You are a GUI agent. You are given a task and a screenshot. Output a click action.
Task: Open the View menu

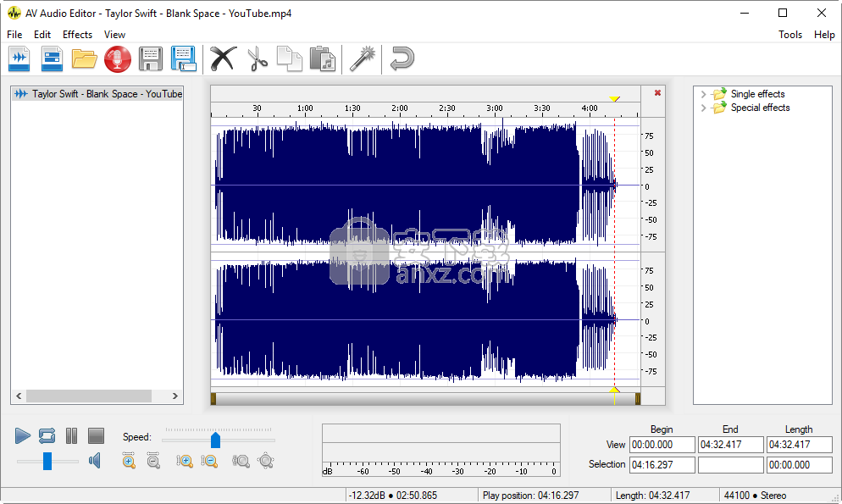(114, 35)
